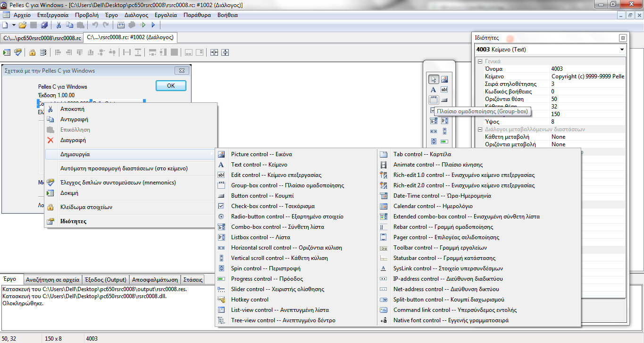Screen dimensions: 644x343
Task: Close the 'Σχετικά με την Pelles C' dialog preview
Action: pyautogui.click(x=182, y=71)
